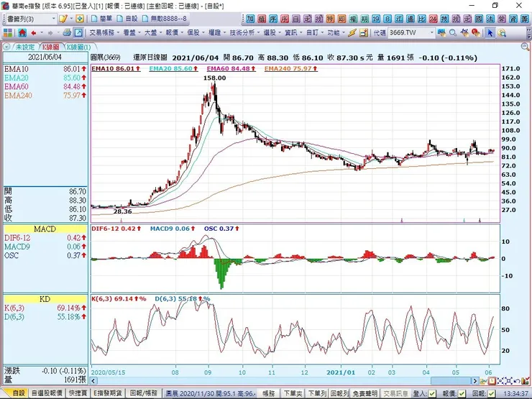Click the chart horizontal scrollbar thumb

451,381
